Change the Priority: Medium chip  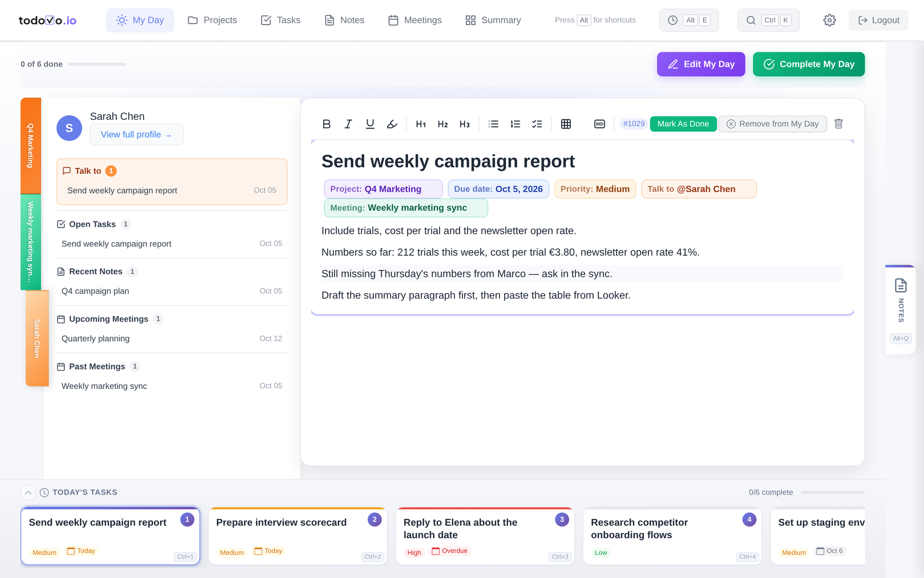point(595,189)
